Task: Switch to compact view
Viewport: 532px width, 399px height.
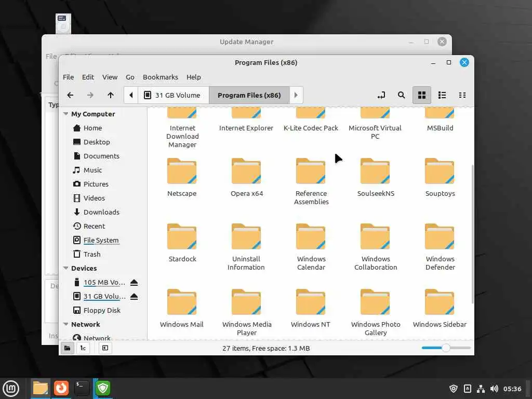Action: click(x=462, y=96)
